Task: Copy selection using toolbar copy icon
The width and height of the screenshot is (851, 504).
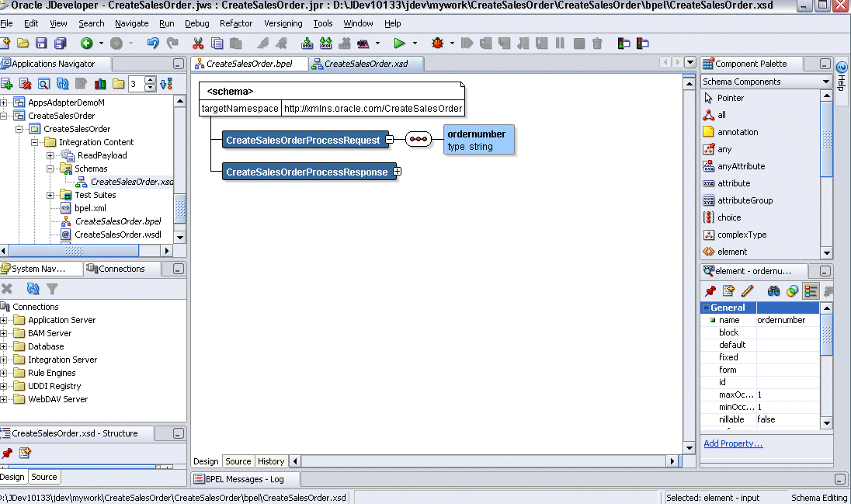Action: (217, 43)
